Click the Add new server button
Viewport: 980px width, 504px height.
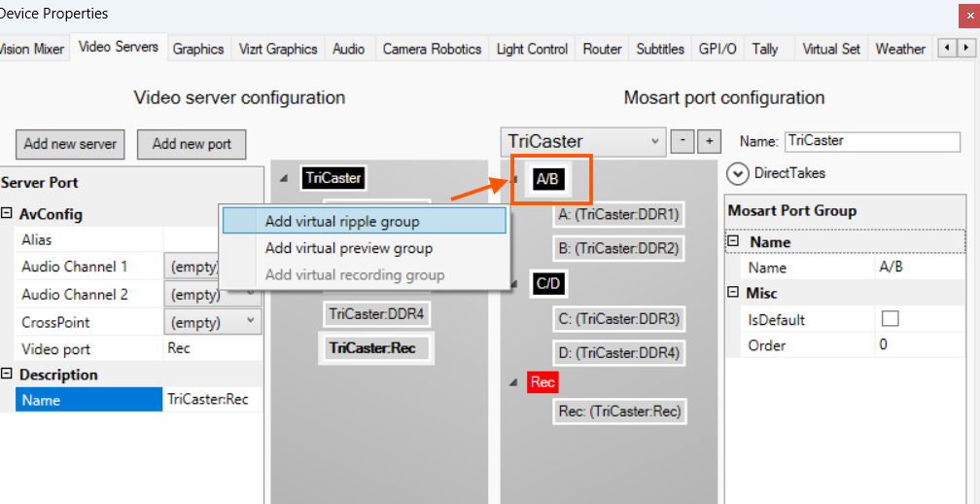pyautogui.click(x=70, y=144)
